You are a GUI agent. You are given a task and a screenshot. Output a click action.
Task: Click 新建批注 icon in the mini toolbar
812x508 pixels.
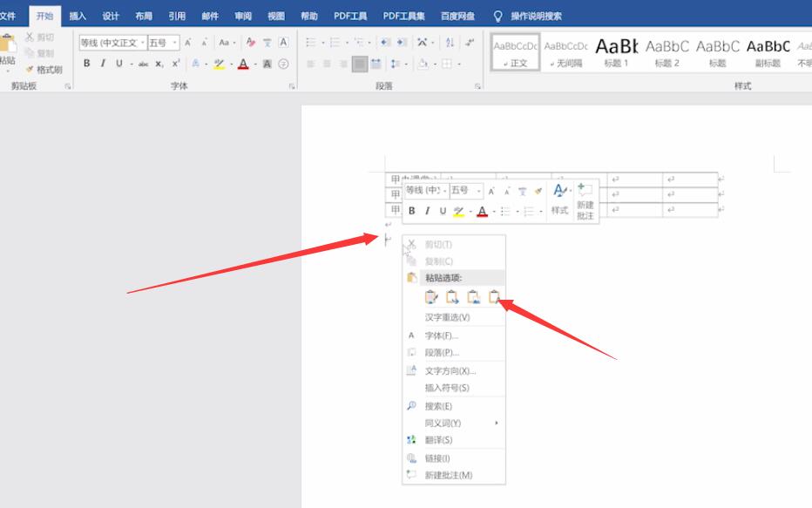(x=585, y=201)
